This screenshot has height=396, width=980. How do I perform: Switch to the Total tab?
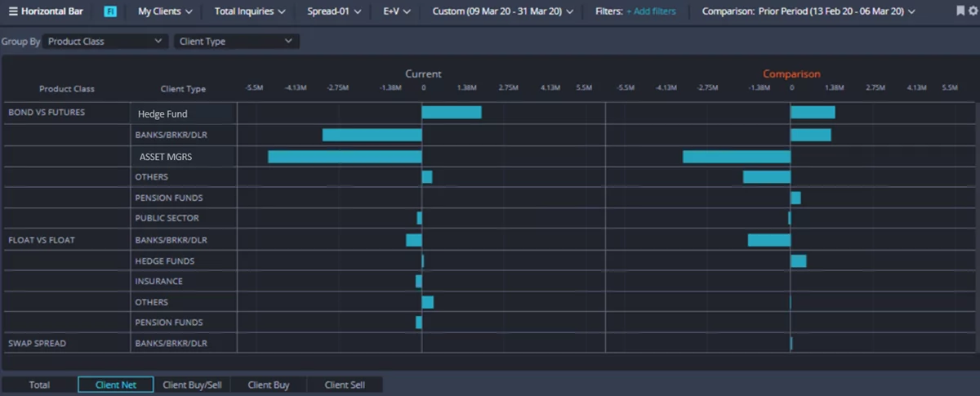pyautogui.click(x=39, y=385)
